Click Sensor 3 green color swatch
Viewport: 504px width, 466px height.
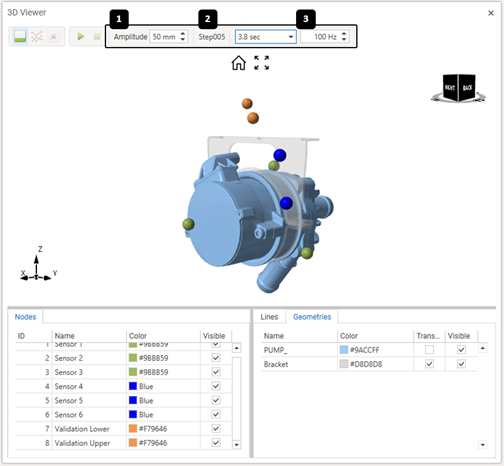[x=133, y=372]
